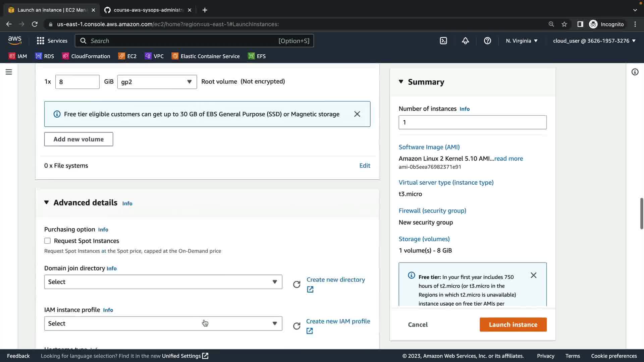Open the gp2 volume type dropdown
This screenshot has height=362, width=644.
click(x=157, y=82)
